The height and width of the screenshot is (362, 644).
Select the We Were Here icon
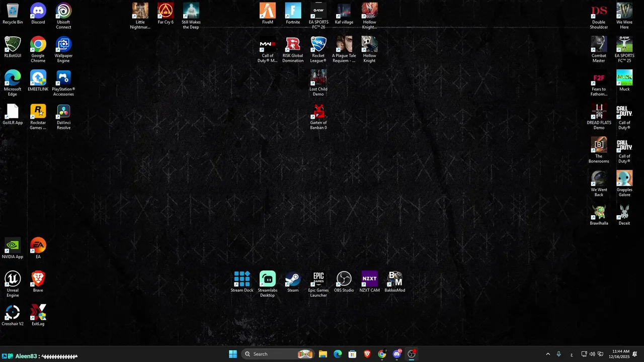pos(624,16)
